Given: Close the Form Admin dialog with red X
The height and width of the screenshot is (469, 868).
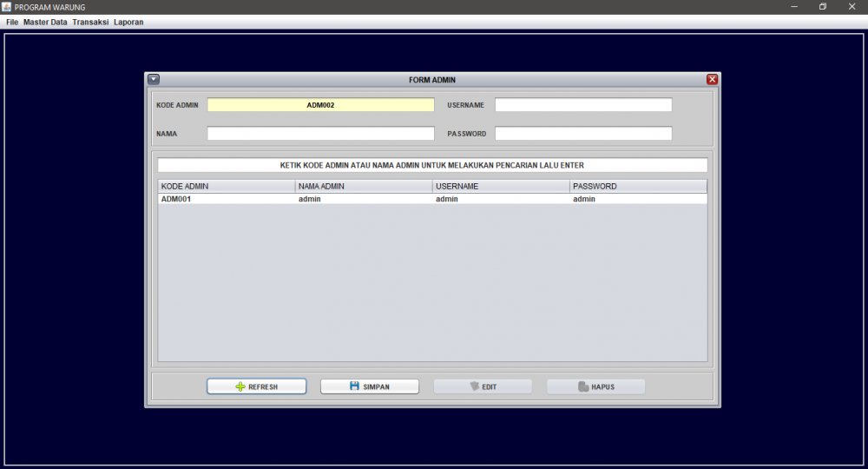Looking at the screenshot, I should tap(712, 79).
